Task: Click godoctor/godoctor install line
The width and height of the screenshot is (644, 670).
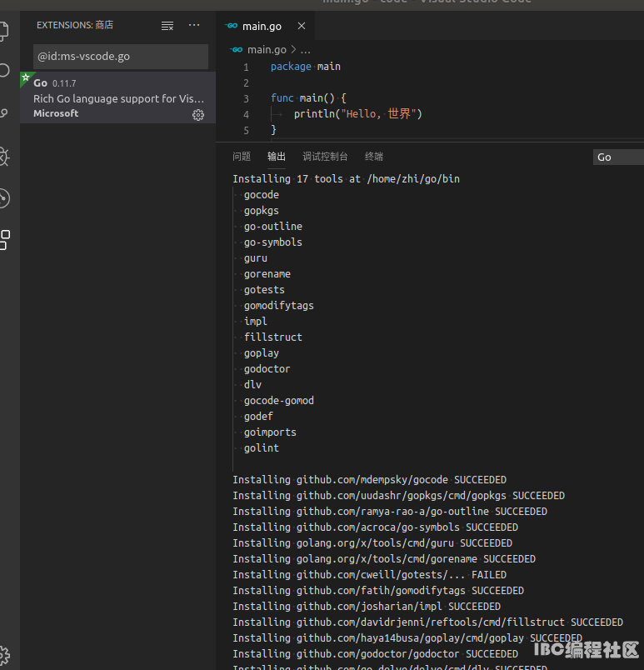Action: [376, 654]
